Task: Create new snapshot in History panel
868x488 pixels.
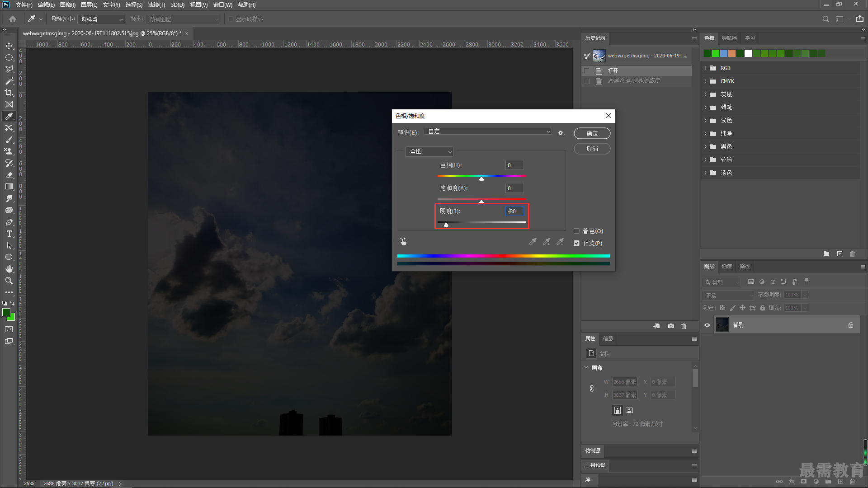Action: pyautogui.click(x=671, y=326)
